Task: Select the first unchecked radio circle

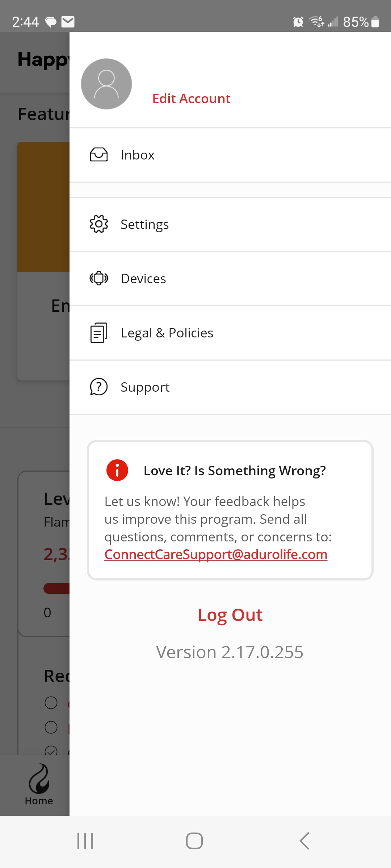Action: click(51, 703)
